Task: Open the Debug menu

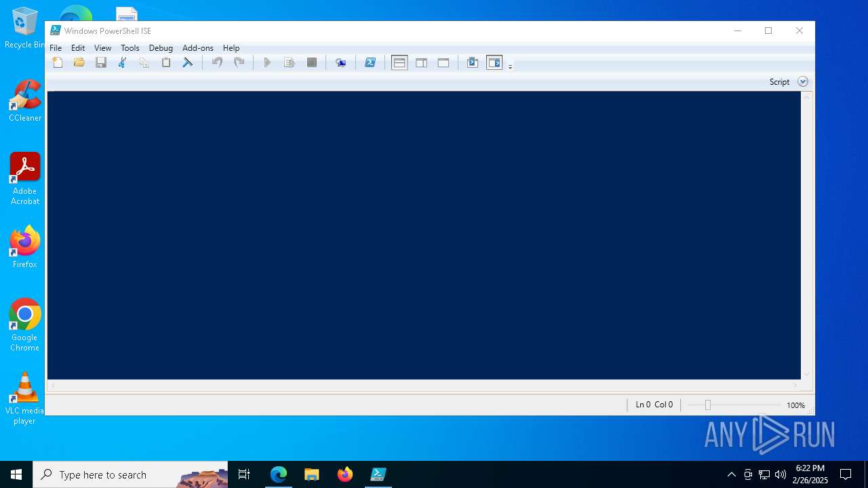Action: pyautogui.click(x=161, y=48)
